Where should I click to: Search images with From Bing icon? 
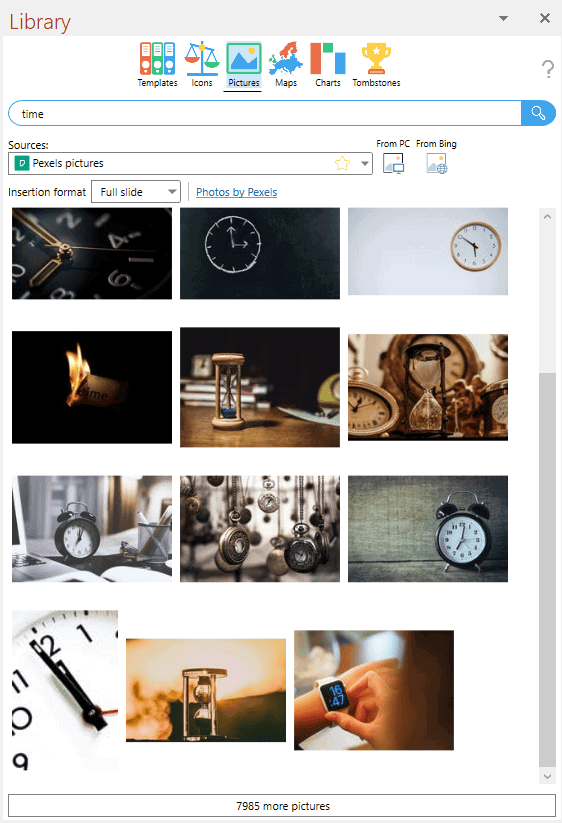coord(437,163)
